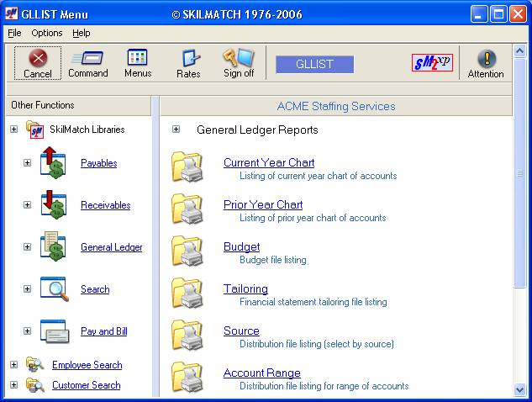Click the Source printer folder icon
This screenshot has height=402, width=532.
click(x=187, y=335)
